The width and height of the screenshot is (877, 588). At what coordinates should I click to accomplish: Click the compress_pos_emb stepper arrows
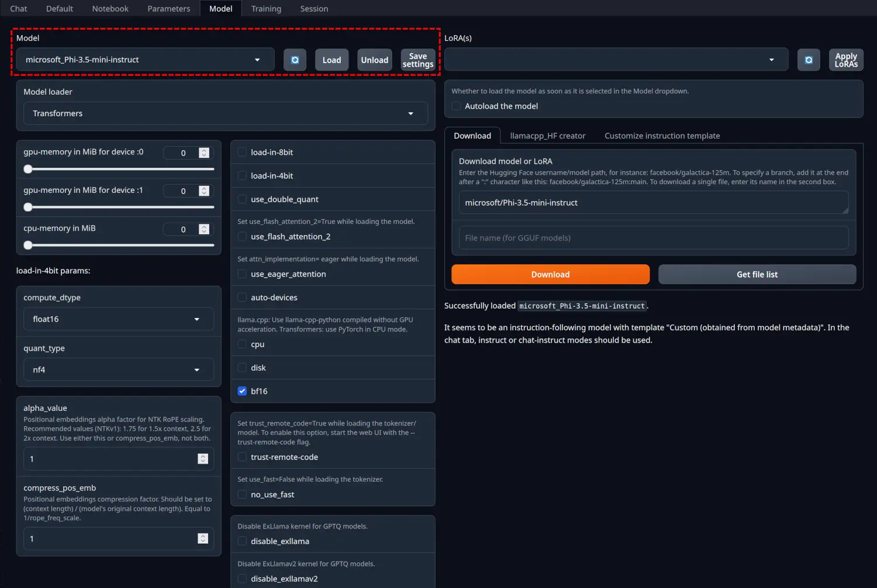click(x=203, y=538)
